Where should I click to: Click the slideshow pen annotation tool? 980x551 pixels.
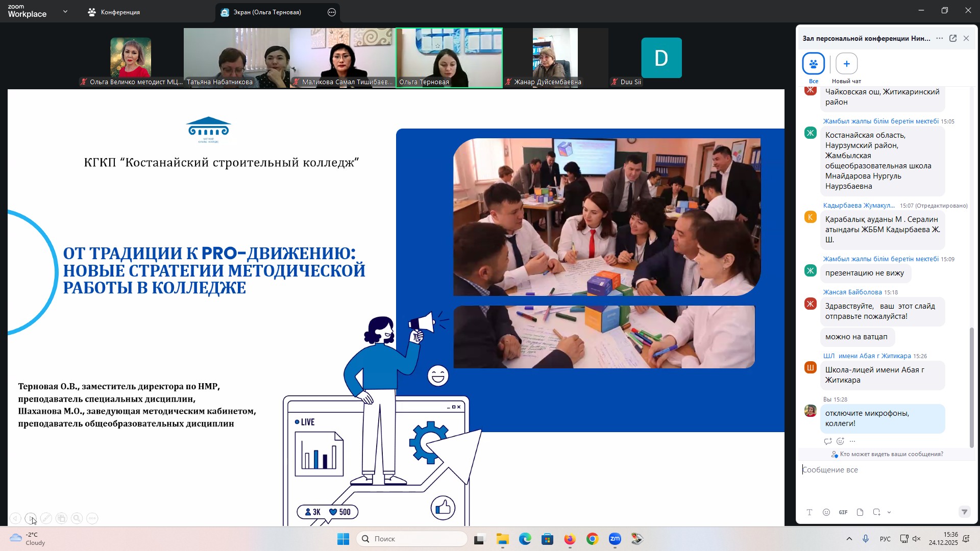(46, 519)
